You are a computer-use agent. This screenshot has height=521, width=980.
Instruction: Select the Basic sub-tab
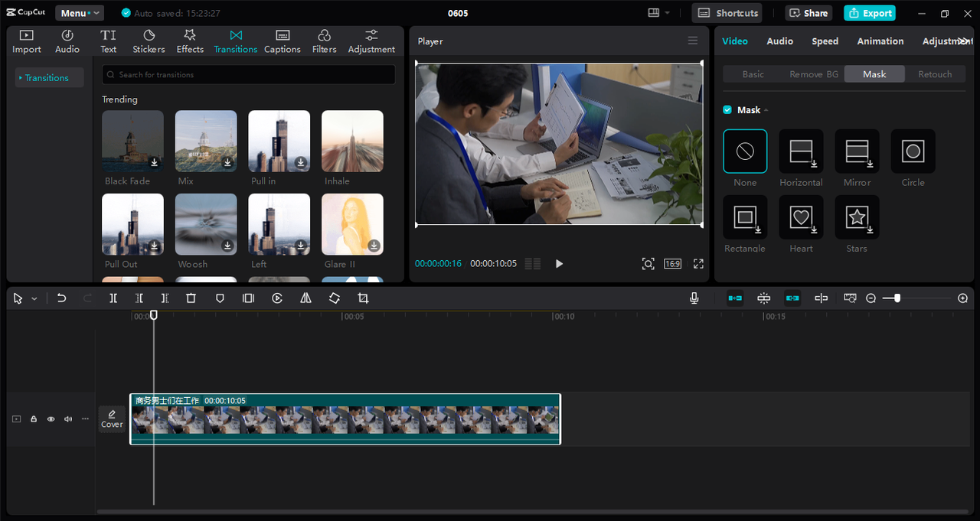coord(753,74)
